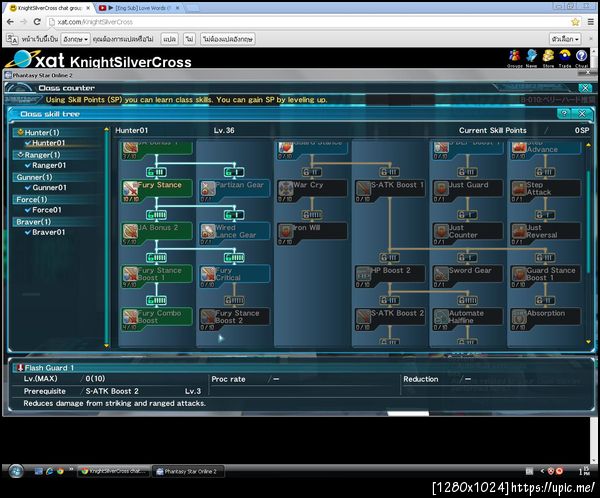The height and width of the screenshot is (498, 600).
Task: Click the Step Attack skill icon
Action: [x=519, y=188]
